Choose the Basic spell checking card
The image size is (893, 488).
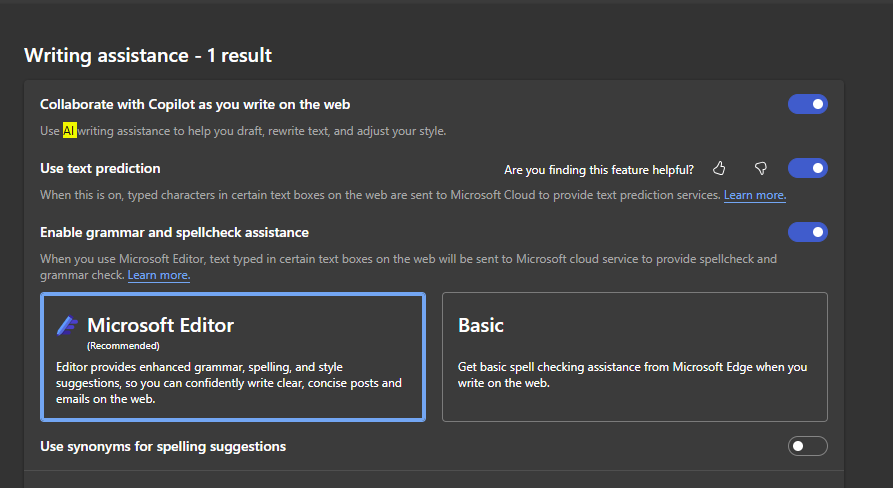(634, 357)
